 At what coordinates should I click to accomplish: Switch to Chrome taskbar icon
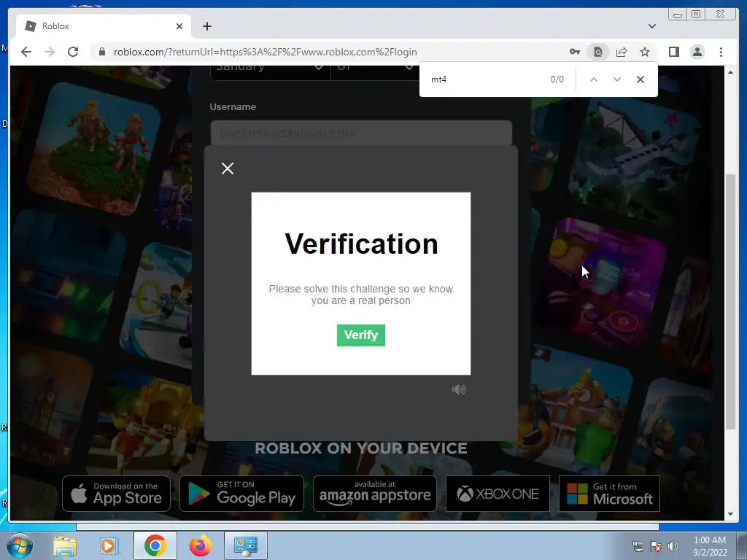click(x=155, y=545)
